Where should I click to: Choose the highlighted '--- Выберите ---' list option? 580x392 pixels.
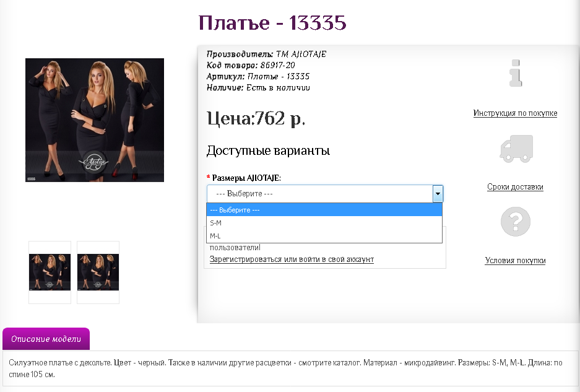click(x=324, y=210)
